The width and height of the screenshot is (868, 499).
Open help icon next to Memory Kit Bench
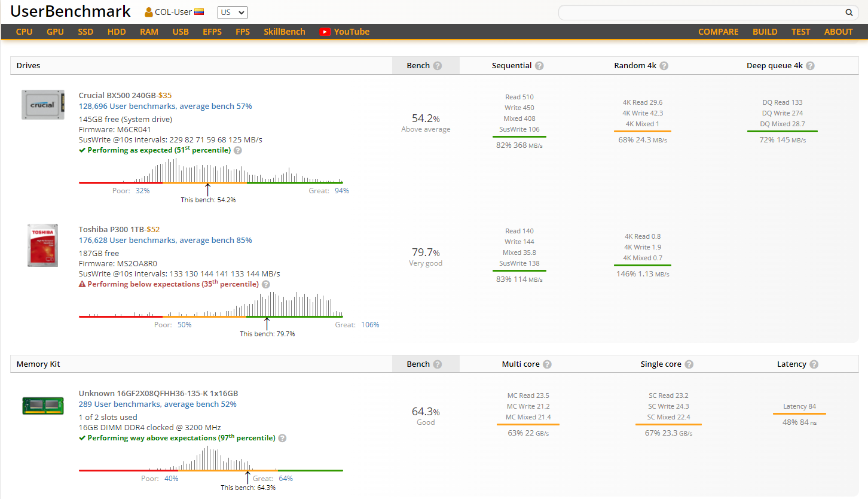pyautogui.click(x=438, y=364)
